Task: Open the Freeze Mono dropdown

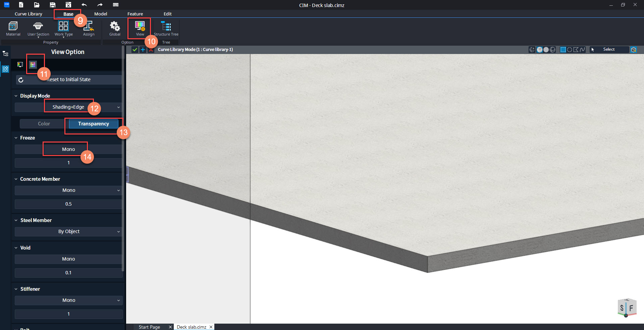Action: (x=68, y=149)
